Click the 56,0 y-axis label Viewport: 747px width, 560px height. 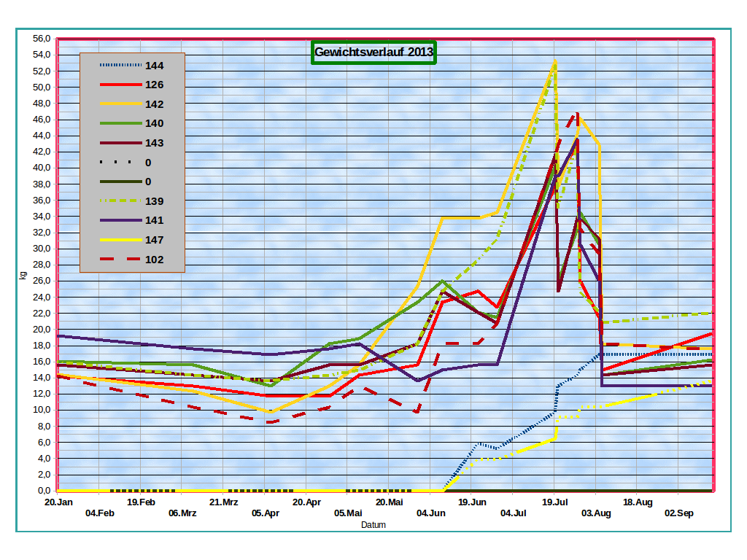[x=42, y=39]
